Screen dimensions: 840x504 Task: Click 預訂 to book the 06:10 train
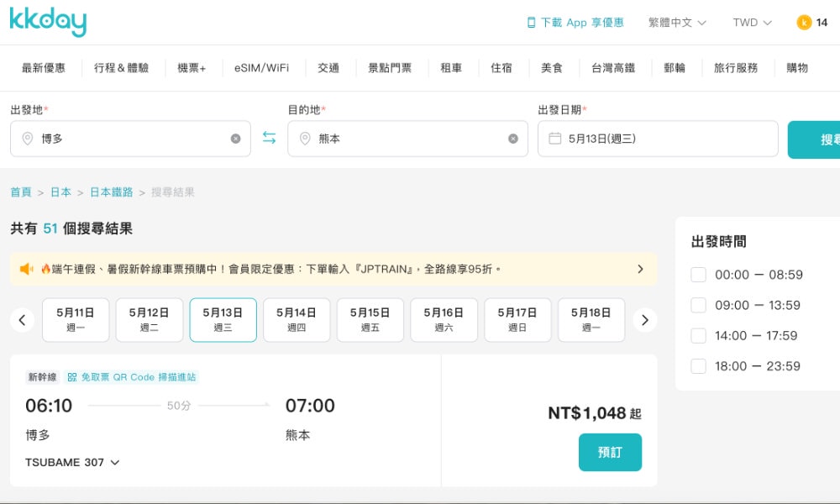(610, 453)
